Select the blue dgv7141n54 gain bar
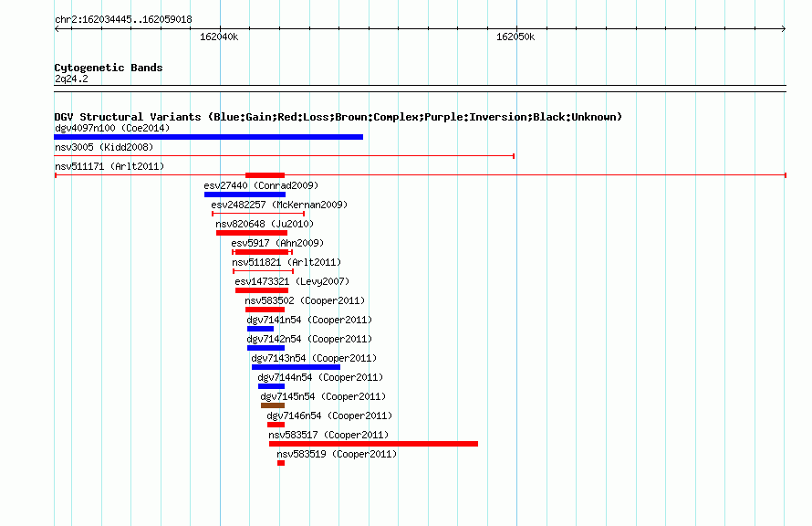 point(261,329)
